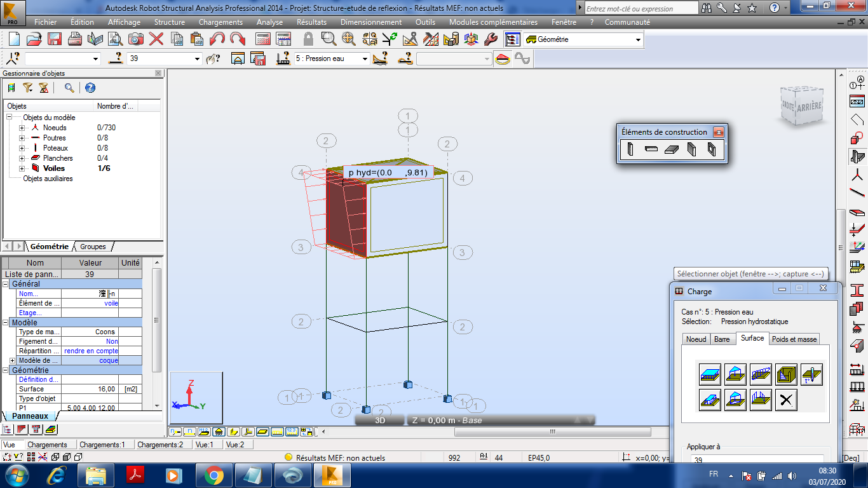Click the red X delete icon

[156, 39]
